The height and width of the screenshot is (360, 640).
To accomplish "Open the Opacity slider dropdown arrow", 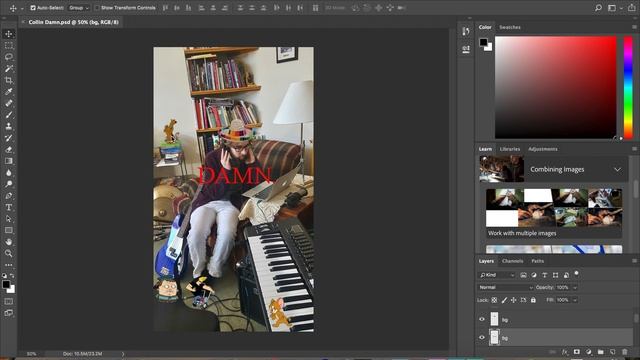I will click(575, 288).
